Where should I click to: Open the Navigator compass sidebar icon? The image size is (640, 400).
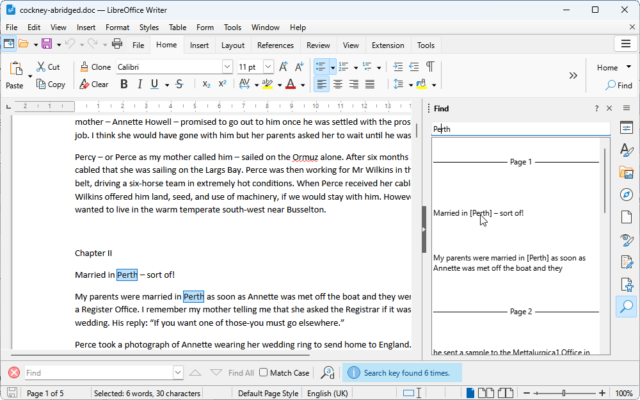(x=626, y=195)
